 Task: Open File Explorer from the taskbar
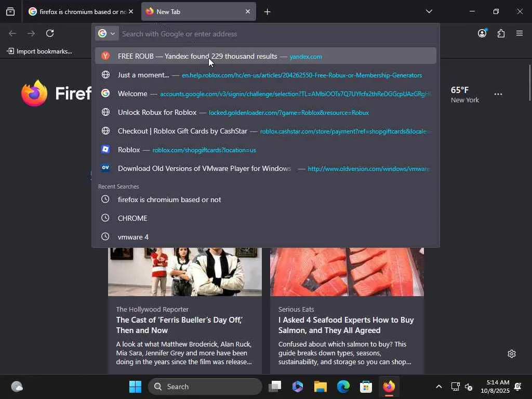(320, 387)
